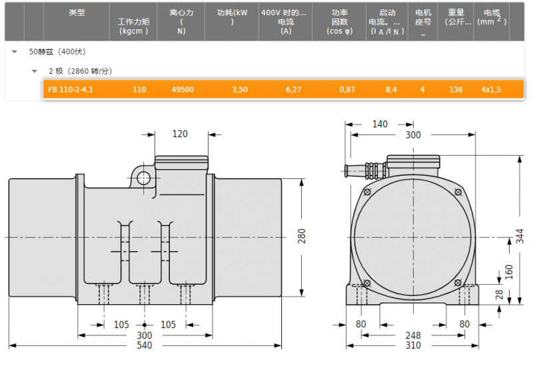Click the 3,50 power consumption value
Image resolution: width=533 pixels, height=392 pixels.
tap(240, 90)
